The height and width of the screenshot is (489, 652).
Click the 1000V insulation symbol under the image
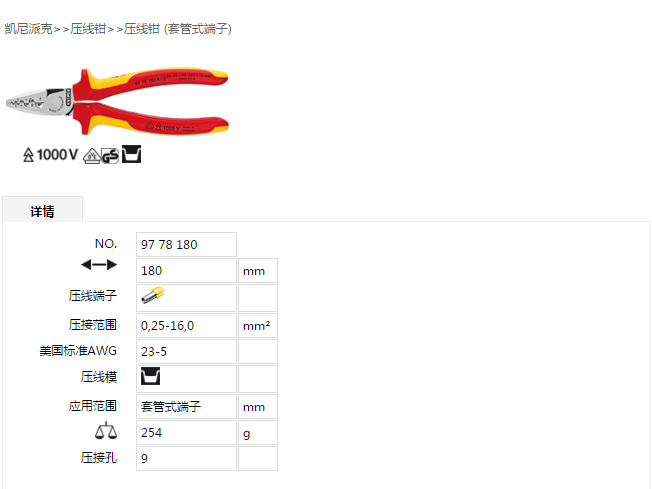(x=50, y=155)
